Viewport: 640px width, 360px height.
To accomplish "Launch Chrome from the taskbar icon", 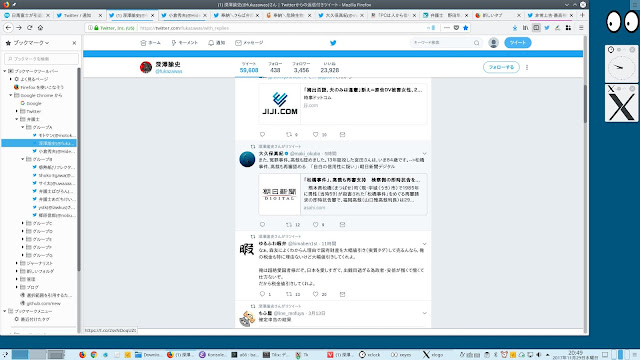I will tap(94, 355).
